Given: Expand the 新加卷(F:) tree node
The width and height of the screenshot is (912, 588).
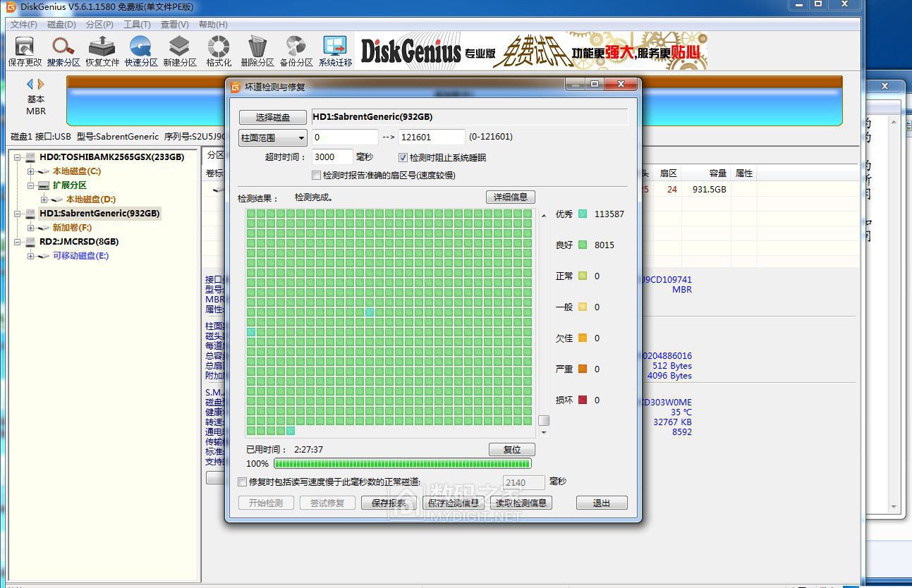Looking at the screenshot, I should (x=31, y=228).
